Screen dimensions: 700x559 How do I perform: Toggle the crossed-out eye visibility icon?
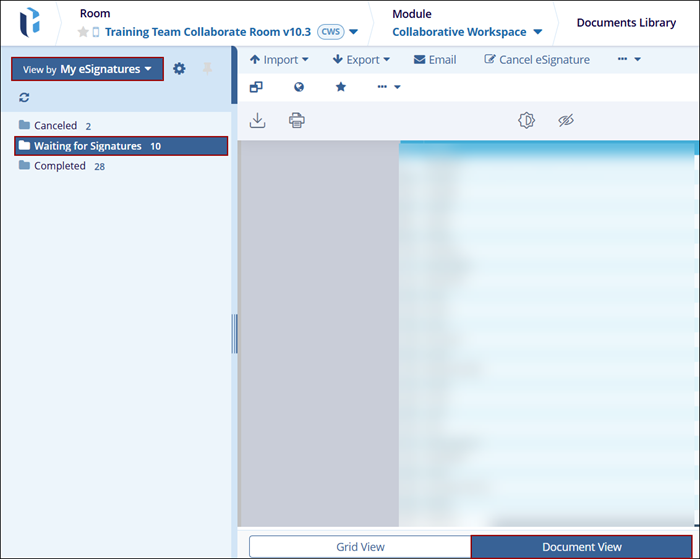point(565,120)
